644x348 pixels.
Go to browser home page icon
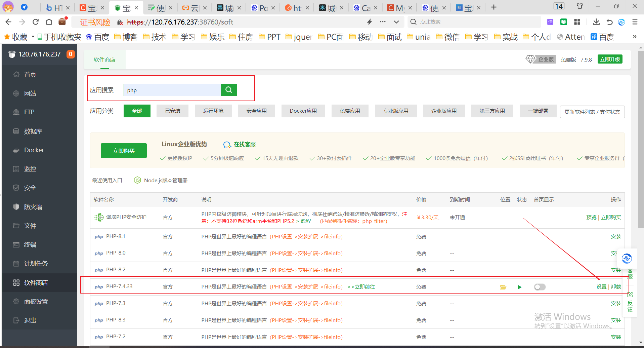pos(49,22)
